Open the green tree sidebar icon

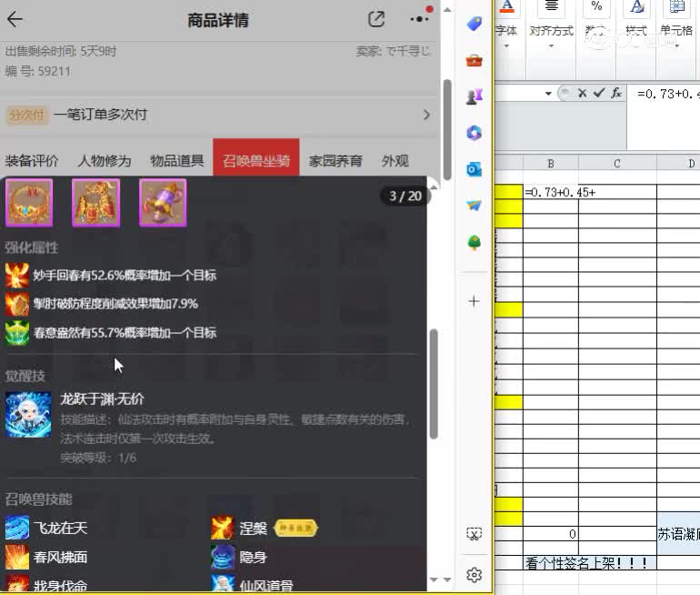[x=475, y=243]
